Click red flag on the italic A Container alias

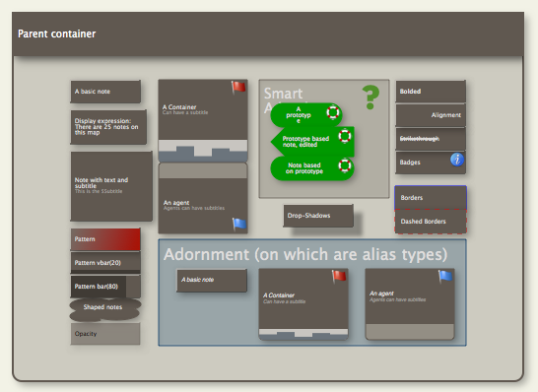pyautogui.click(x=339, y=276)
